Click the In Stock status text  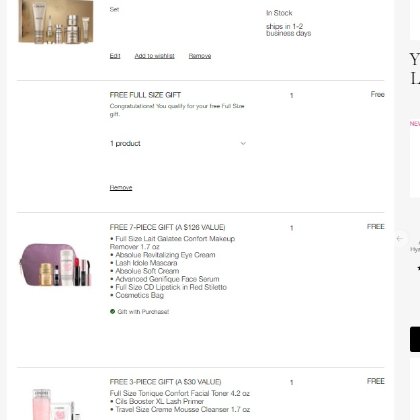pyautogui.click(x=279, y=13)
